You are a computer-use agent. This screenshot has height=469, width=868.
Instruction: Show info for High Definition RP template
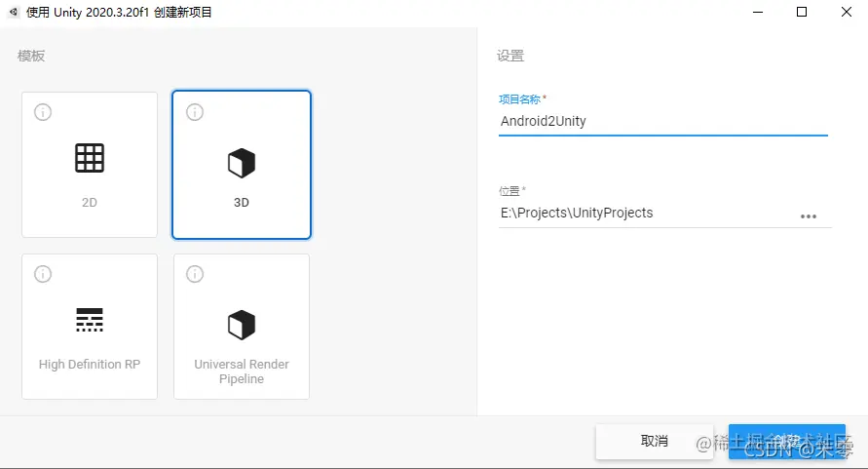[43, 274]
